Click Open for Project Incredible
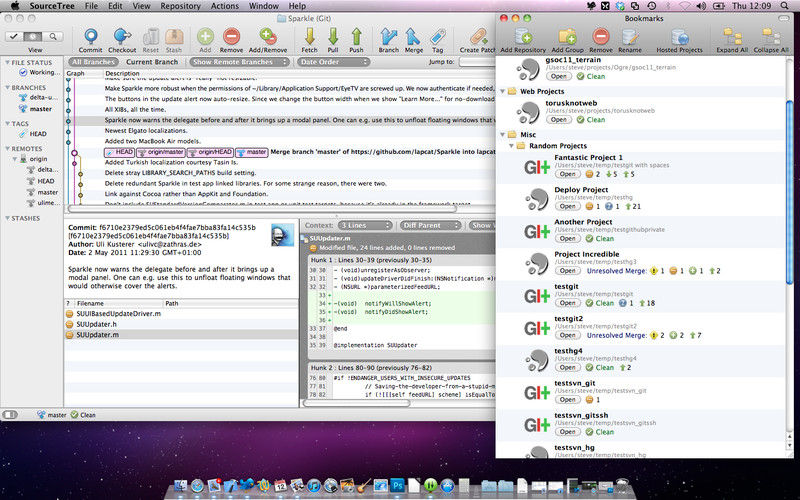The width and height of the screenshot is (800, 500). pyautogui.click(x=567, y=270)
